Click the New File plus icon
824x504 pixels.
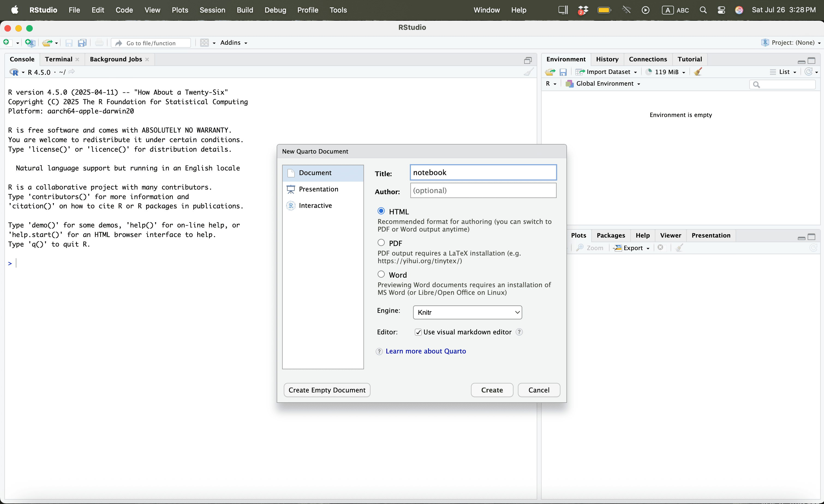6,43
